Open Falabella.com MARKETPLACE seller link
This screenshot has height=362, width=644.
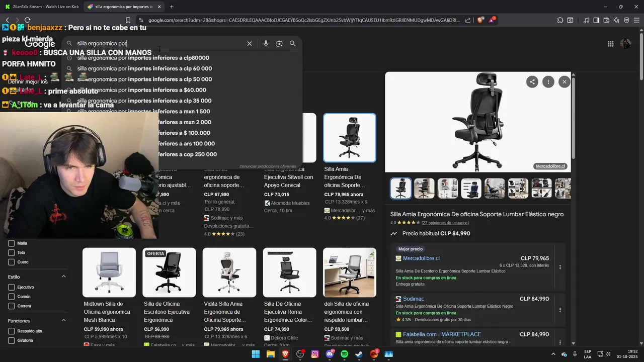pyautogui.click(x=442, y=334)
